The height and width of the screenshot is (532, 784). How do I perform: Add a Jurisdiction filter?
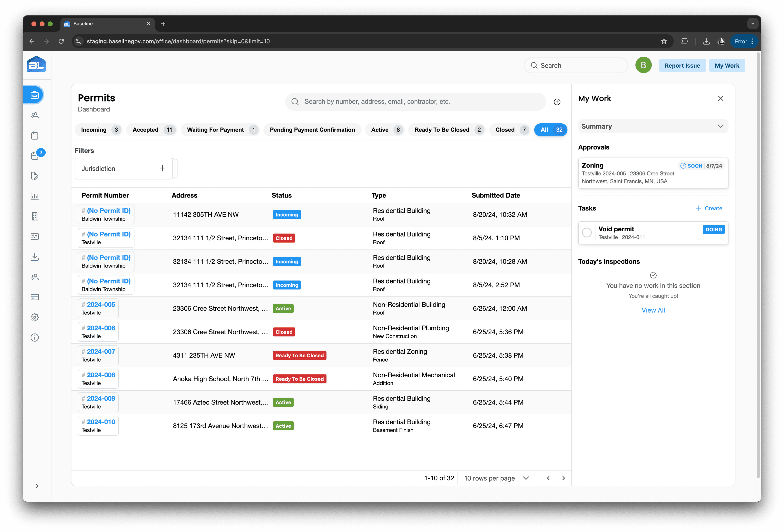coord(162,168)
